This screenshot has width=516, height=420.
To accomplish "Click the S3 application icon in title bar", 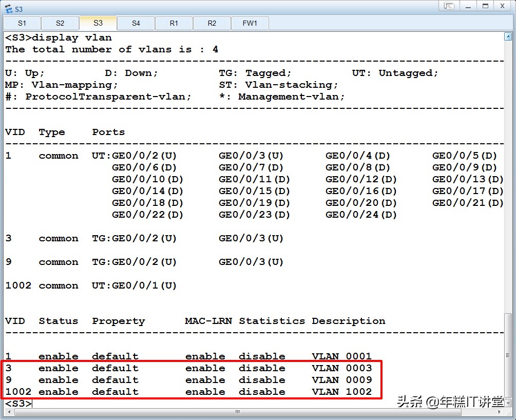I will pyautogui.click(x=8, y=9).
